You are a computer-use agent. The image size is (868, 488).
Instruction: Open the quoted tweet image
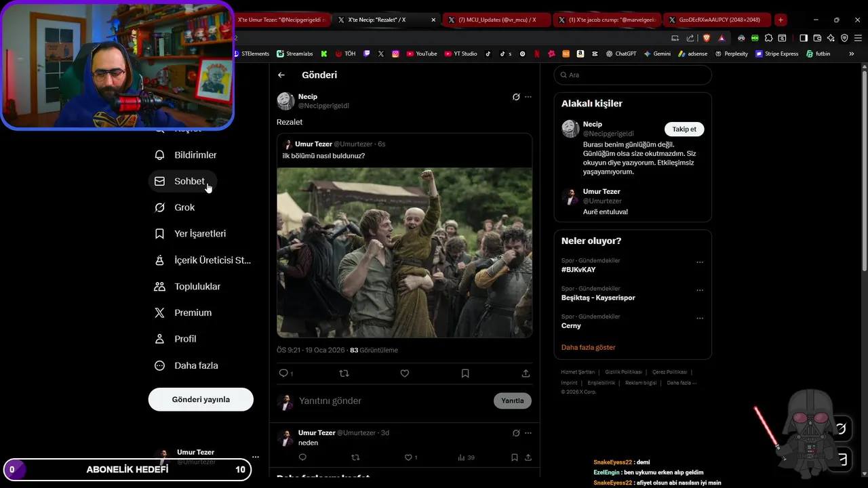[405, 252]
